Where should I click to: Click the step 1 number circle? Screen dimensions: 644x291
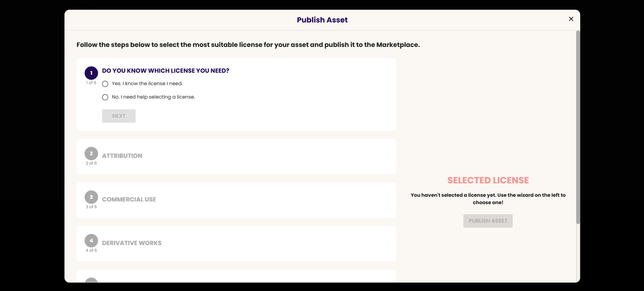(91, 73)
